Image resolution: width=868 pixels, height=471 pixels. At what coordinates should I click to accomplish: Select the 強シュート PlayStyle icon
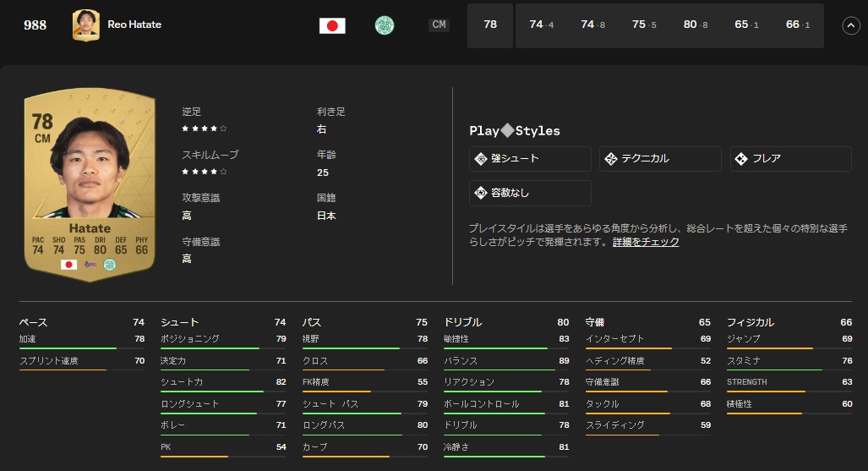click(481, 159)
